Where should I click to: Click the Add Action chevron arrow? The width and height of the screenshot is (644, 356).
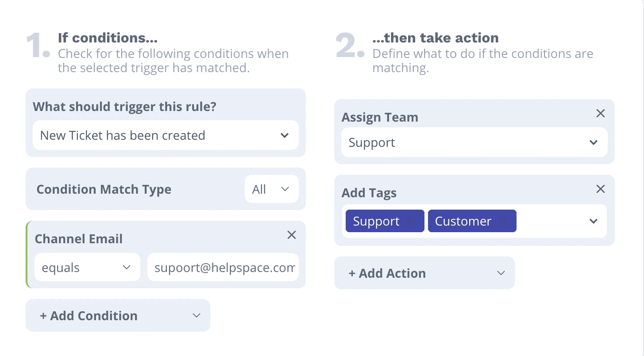coord(501,273)
